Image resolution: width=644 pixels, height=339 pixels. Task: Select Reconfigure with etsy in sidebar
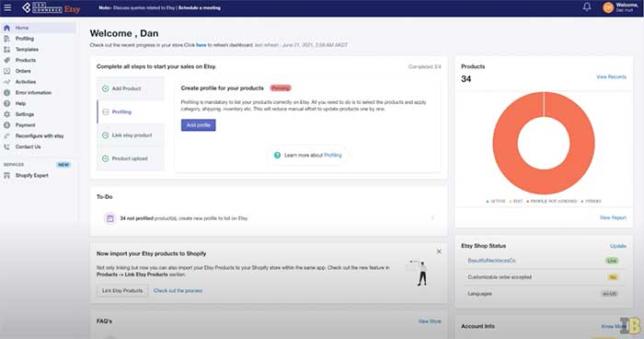tap(39, 135)
